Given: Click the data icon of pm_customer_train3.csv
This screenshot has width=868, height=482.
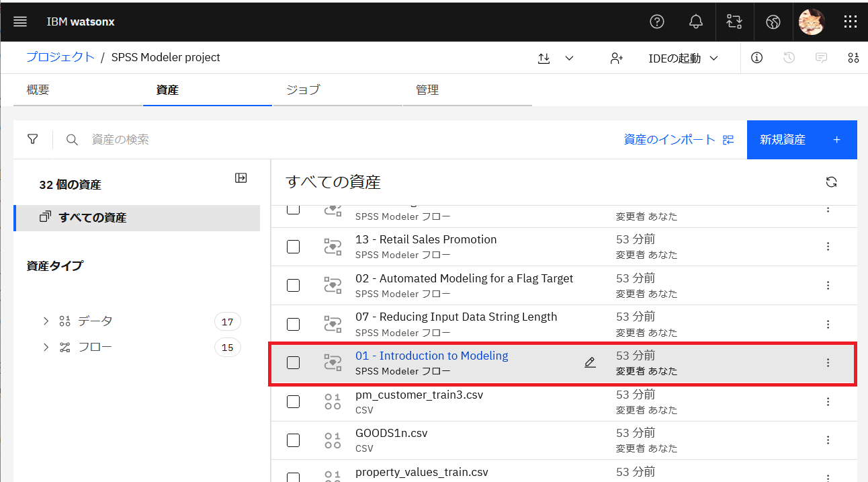Looking at the screenshot, I should (333, 401).
